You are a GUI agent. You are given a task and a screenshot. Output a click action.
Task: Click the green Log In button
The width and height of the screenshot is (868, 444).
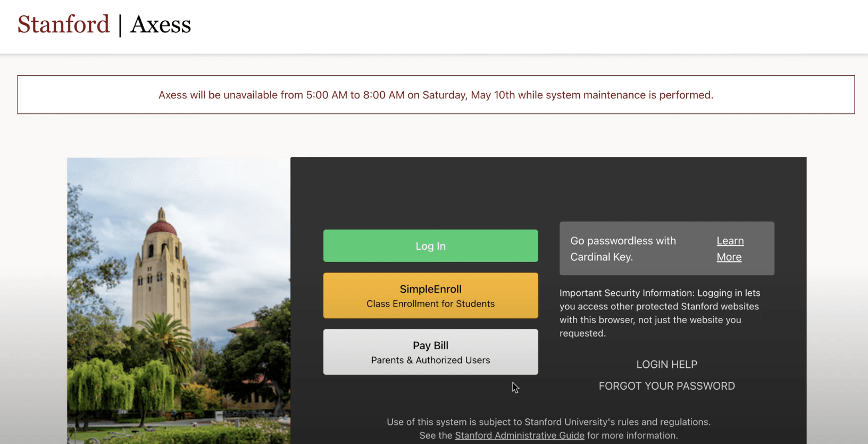430,246
